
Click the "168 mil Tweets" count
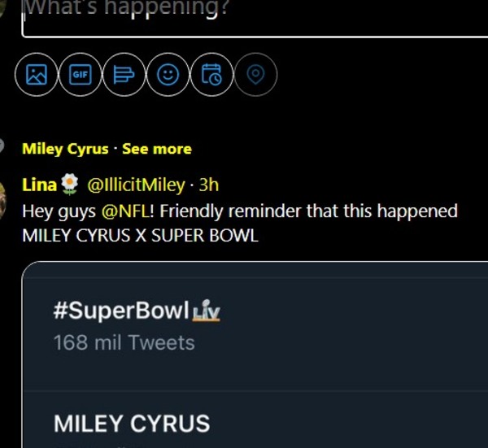coord(124,342)
